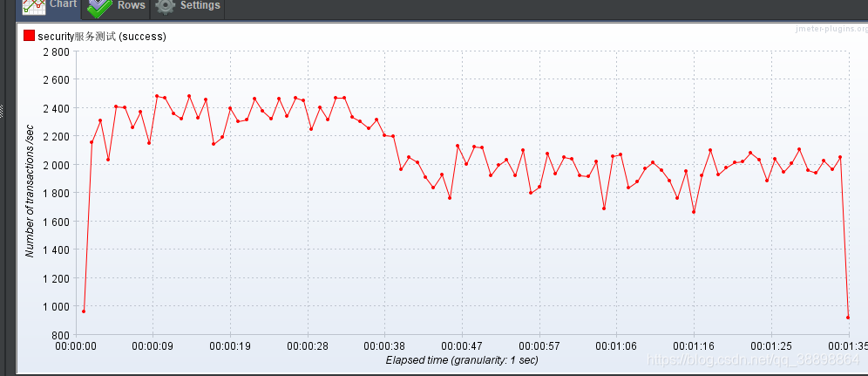The height and width of the screenshot is (376, 868).
Task: Click the 800 y-axis label
Action: click(x=60, y=335)
